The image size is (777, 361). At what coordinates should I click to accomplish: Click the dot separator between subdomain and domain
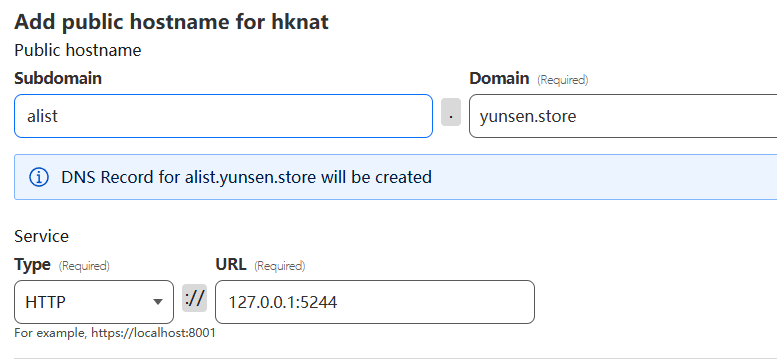point(451,112)
